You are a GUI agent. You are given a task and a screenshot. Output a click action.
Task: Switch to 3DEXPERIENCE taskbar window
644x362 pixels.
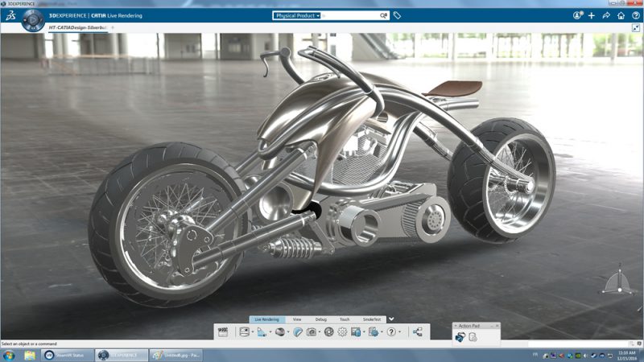(122, 356)
